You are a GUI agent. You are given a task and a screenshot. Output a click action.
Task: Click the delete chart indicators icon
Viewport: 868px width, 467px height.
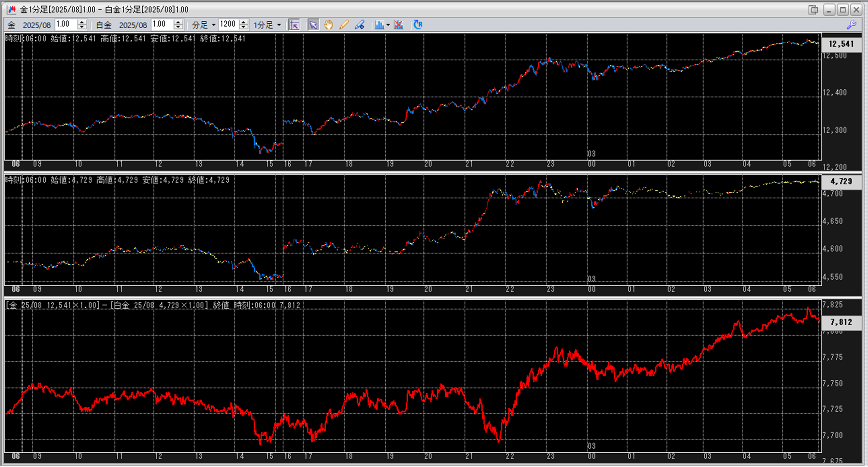tap(399, 25)
